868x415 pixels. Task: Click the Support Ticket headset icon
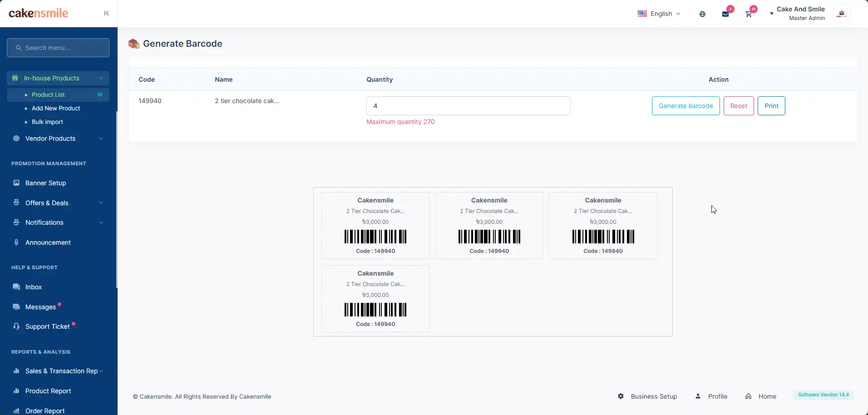click(16, 326)
